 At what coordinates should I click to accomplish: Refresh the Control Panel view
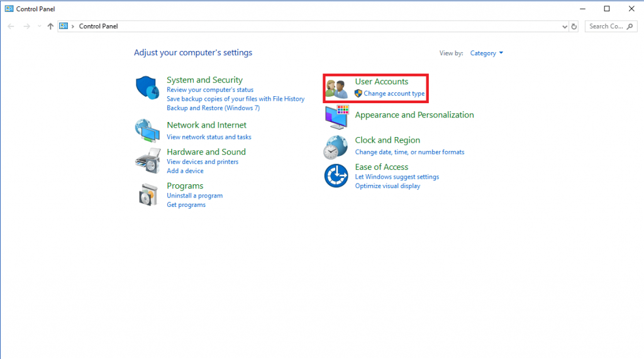pyautogui.click(x=574, y=26)
